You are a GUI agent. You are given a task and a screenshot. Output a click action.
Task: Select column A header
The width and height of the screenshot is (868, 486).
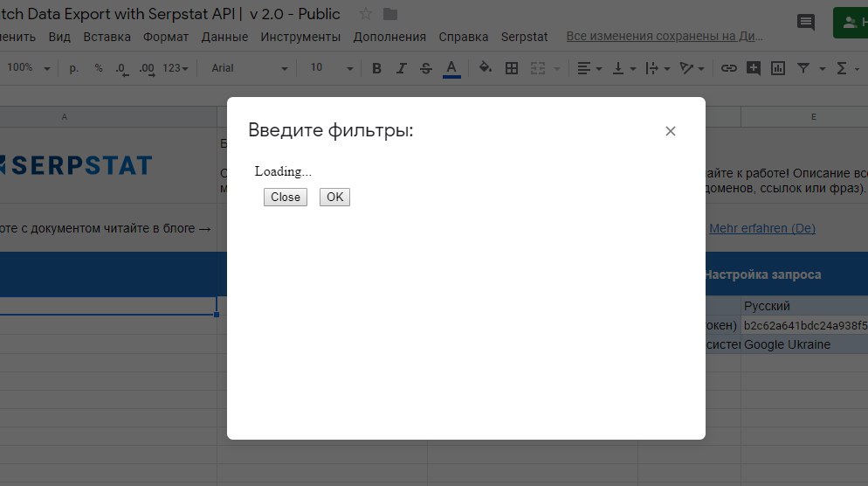click(108, 117)
